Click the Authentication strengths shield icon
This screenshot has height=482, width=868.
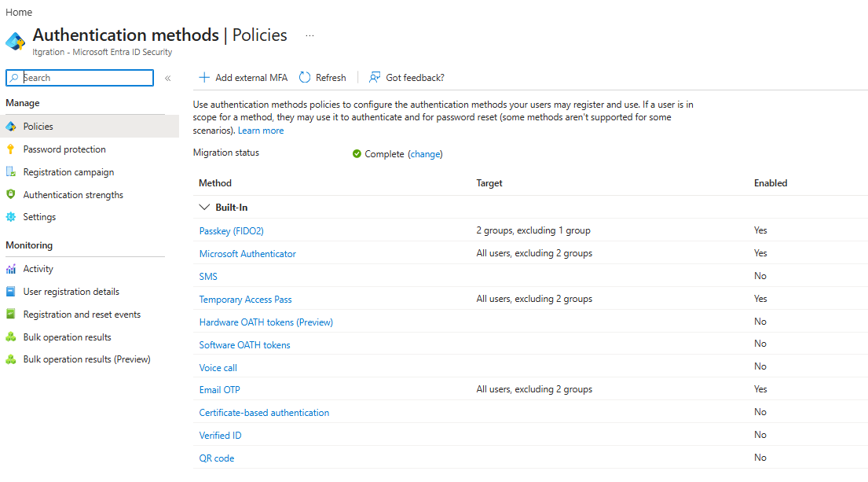(x=10, y=194)
